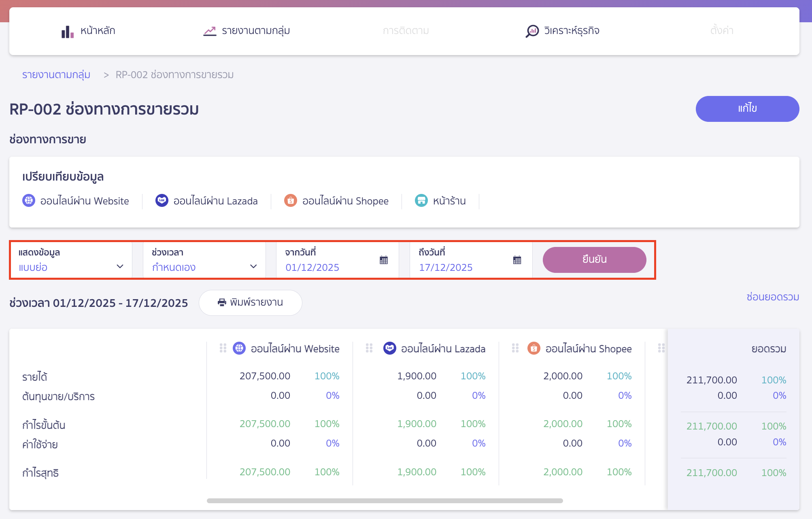
Task: Click the Website globe icon in table header
Action: point(239,348)
